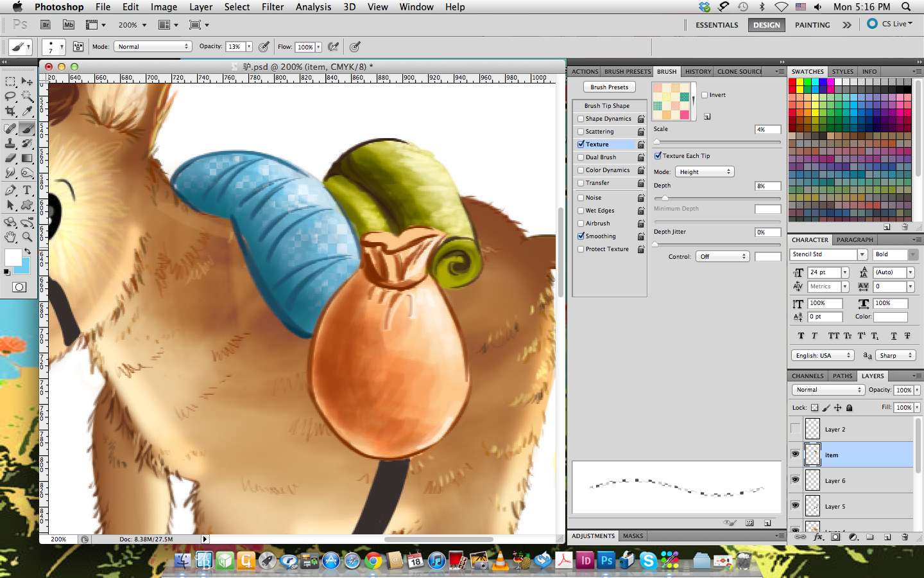Image resolution: width=924 pixels, height=578 pixels.
Task: Open the English: USA language dropdown
Action: click(823, 355)
